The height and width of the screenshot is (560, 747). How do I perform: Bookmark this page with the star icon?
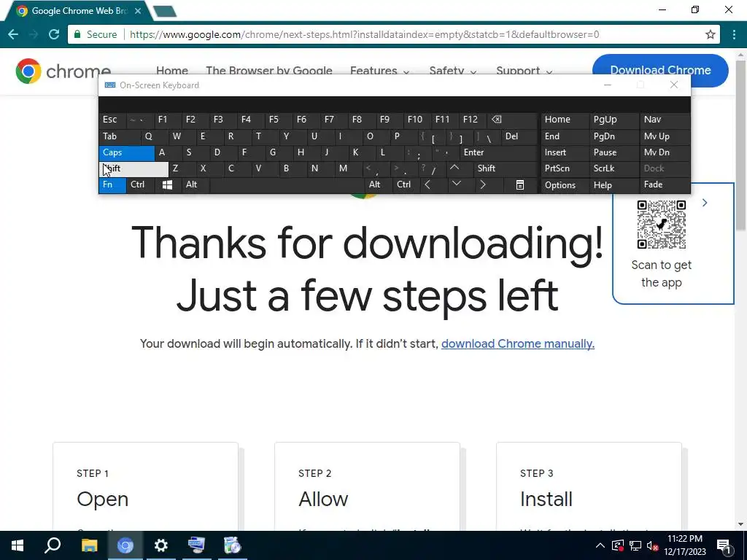tap(711, 34)
